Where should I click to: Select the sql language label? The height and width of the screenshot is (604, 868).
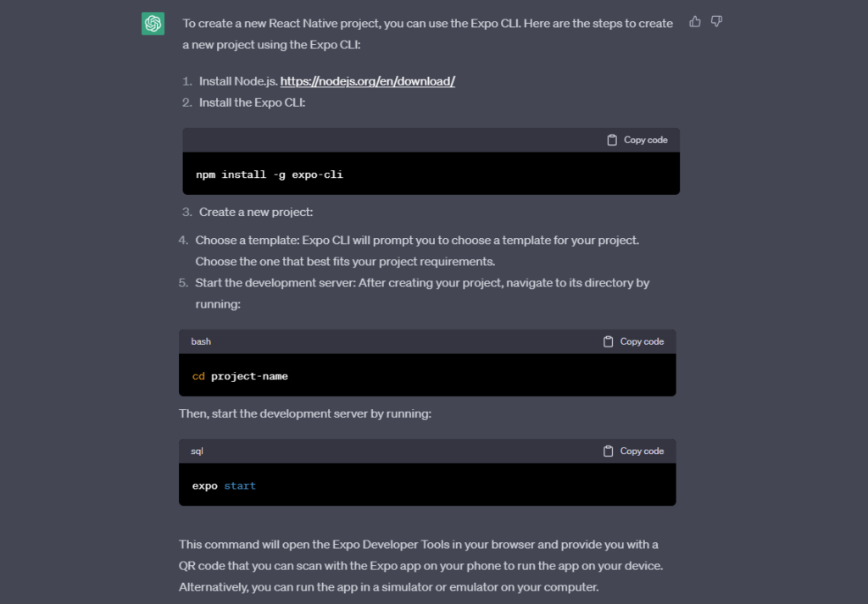pos(197,451)
